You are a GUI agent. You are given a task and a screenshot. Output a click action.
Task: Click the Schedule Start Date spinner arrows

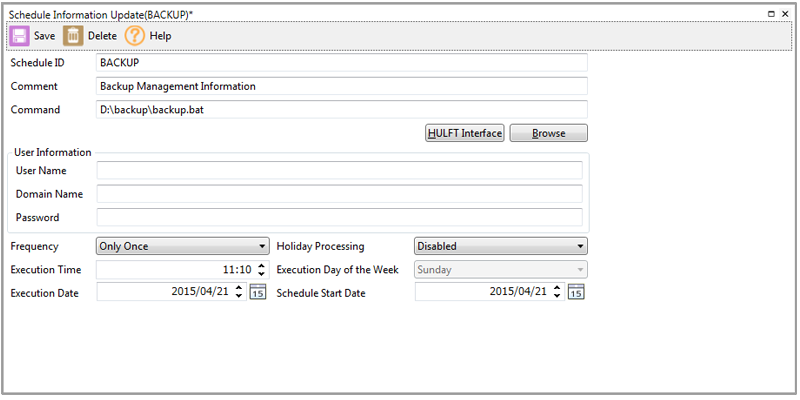point(557,292)
